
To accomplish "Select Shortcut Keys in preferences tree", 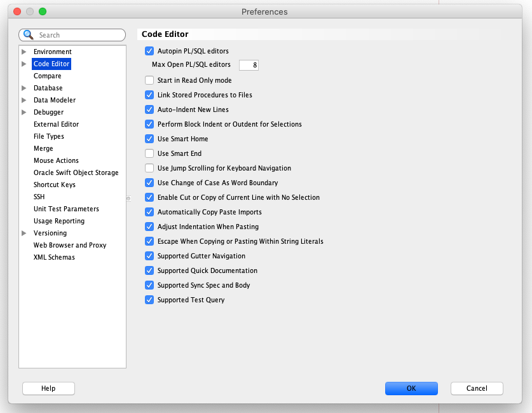I will (x=55, y=185).
